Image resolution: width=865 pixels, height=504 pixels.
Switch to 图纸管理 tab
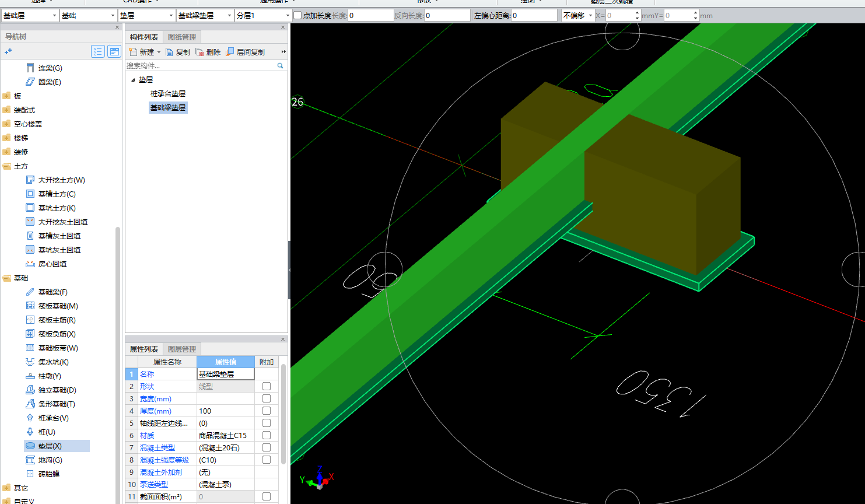point(182,37)
